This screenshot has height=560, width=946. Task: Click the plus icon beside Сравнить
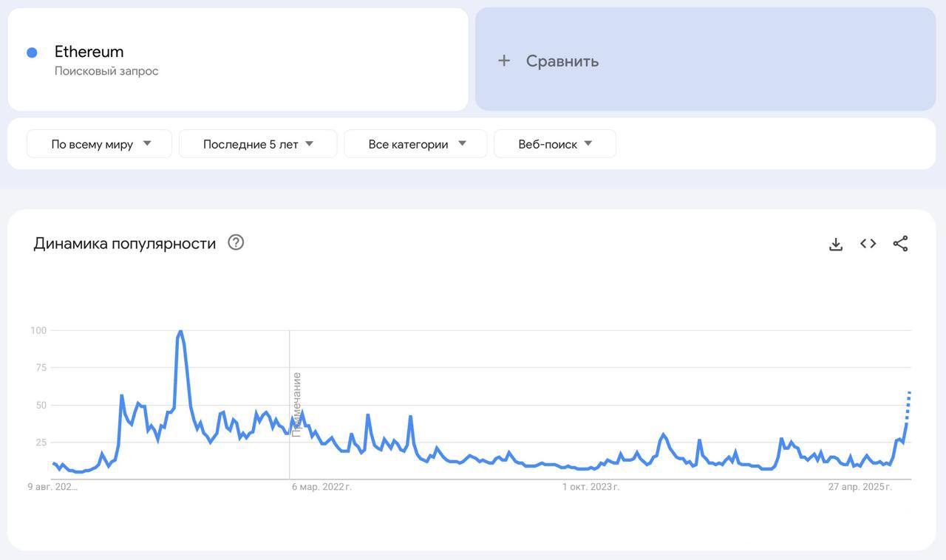click(504, 61)
